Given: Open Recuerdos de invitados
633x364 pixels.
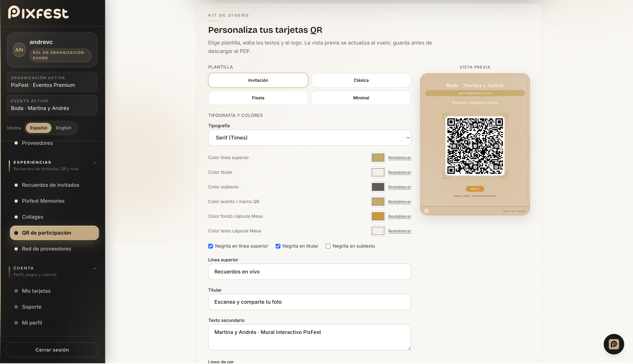Looking at the screenshot, I should pyautogui.click(x=50, y=185).
